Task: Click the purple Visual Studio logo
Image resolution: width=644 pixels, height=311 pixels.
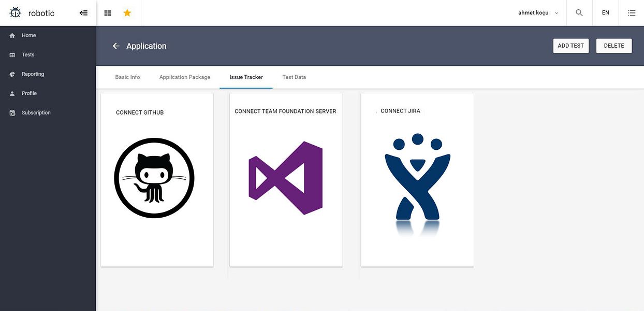Action: click(286, 178)
